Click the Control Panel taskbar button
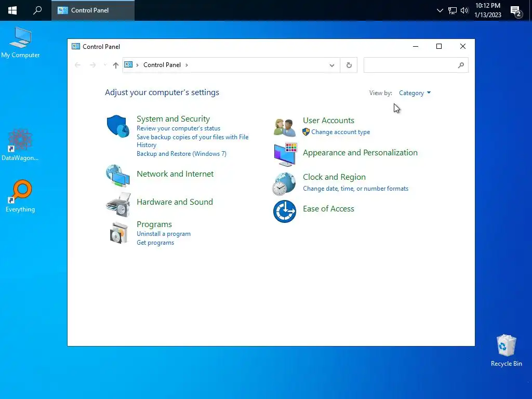This screenshot has width=532, height=399. tap(93, 10)
